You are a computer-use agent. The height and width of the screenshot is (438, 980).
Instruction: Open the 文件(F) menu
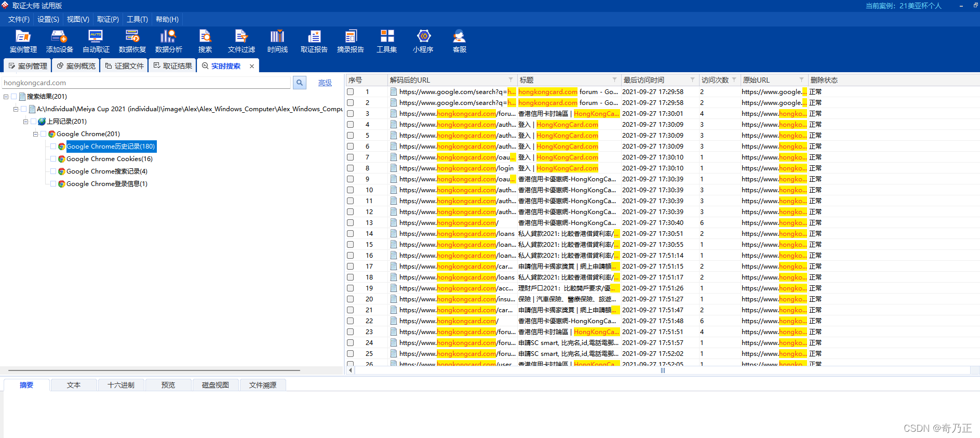tap(19, 19)
